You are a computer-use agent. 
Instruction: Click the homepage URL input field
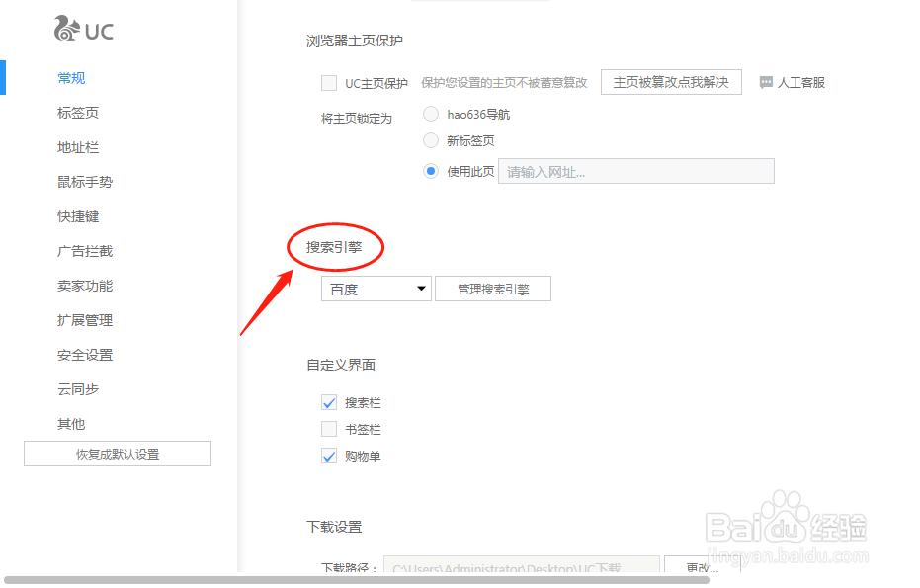coord(635,171)
